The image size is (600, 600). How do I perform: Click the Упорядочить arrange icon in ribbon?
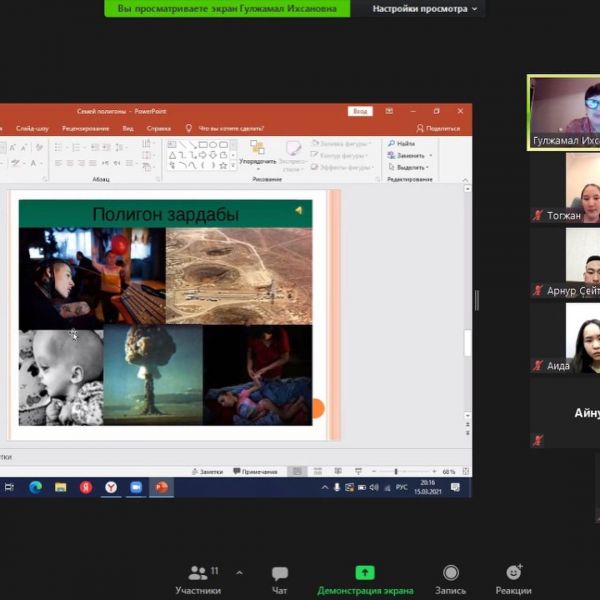click(x=257, y=151)
